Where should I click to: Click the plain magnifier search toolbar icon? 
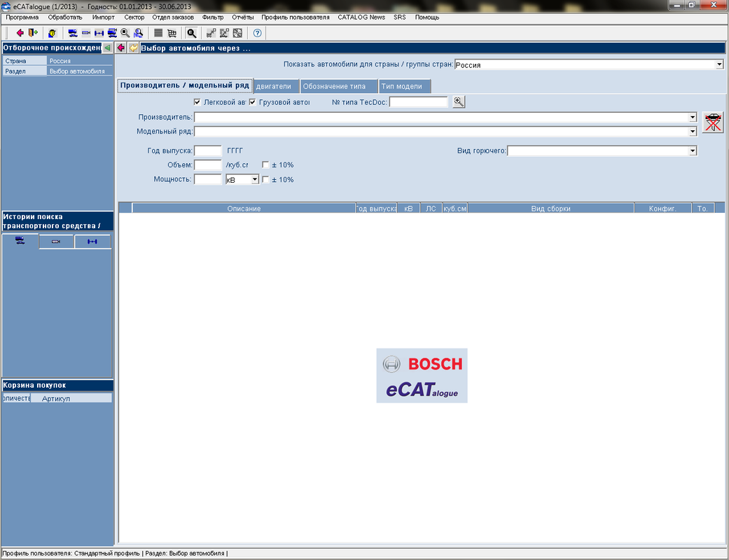125,33
